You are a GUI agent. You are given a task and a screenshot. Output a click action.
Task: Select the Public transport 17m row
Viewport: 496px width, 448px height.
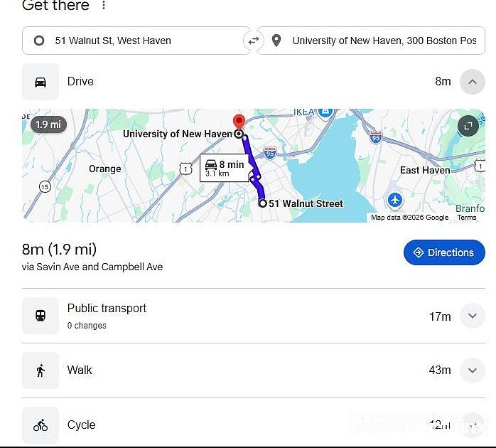[x=254, y=316]
